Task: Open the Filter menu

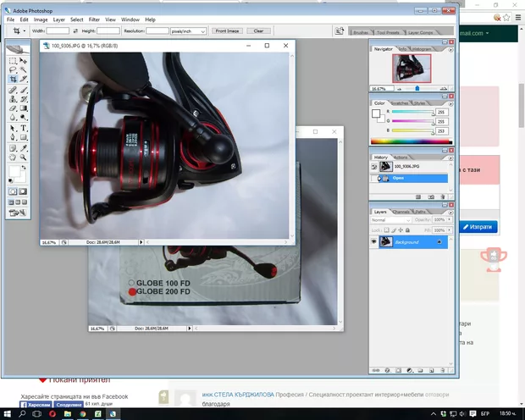Action: (95, 19)
